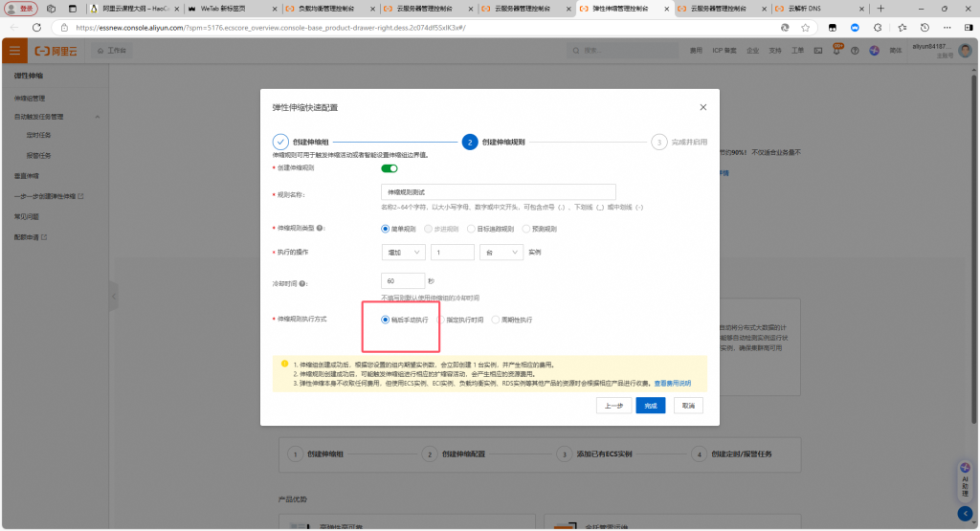Toggle the 创建伸缩规则 switch off
The height and width of the screenshot is (531, 980).
[390, 168]
